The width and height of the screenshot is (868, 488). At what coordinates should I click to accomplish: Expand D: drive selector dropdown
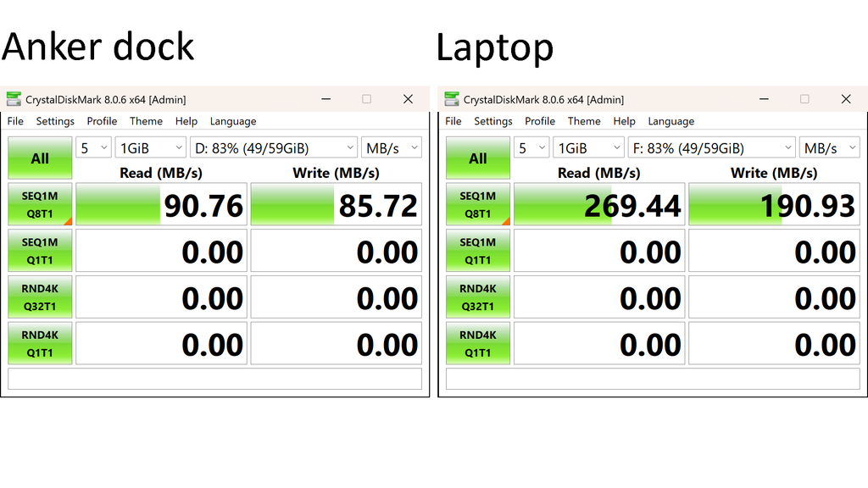274,147
